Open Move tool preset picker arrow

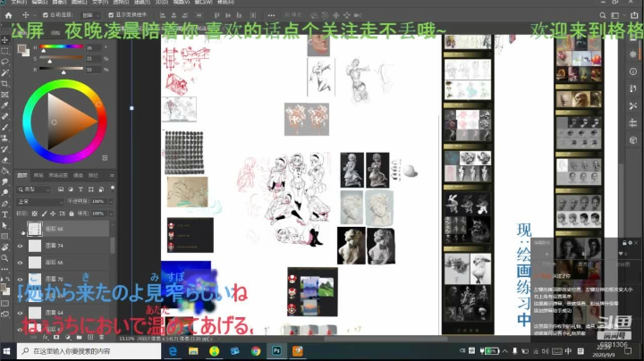35,15
